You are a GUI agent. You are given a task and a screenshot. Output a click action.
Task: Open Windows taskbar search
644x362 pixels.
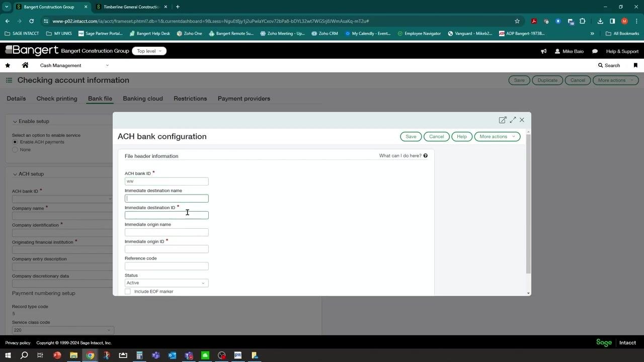24,355
